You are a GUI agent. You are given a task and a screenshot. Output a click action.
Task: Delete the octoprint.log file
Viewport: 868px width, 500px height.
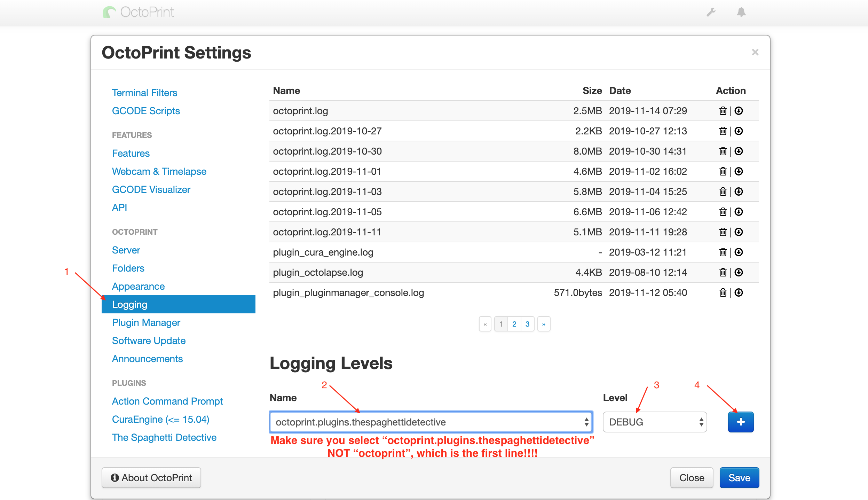point(723,111)
